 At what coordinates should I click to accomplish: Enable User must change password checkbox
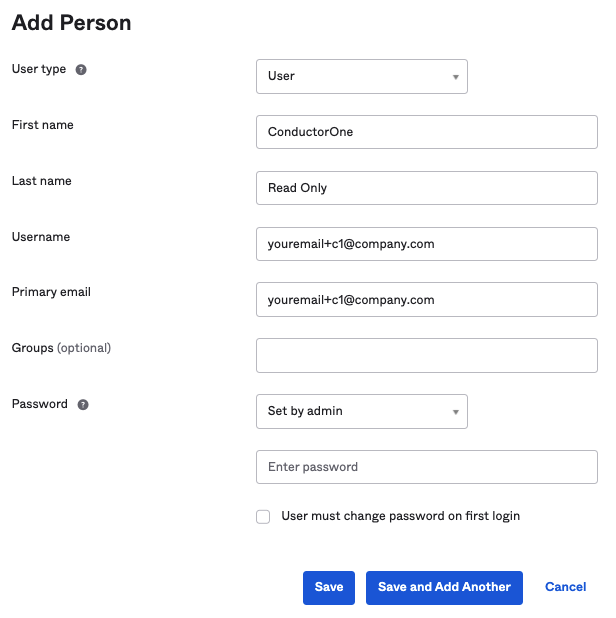click(x=263, y=516)
